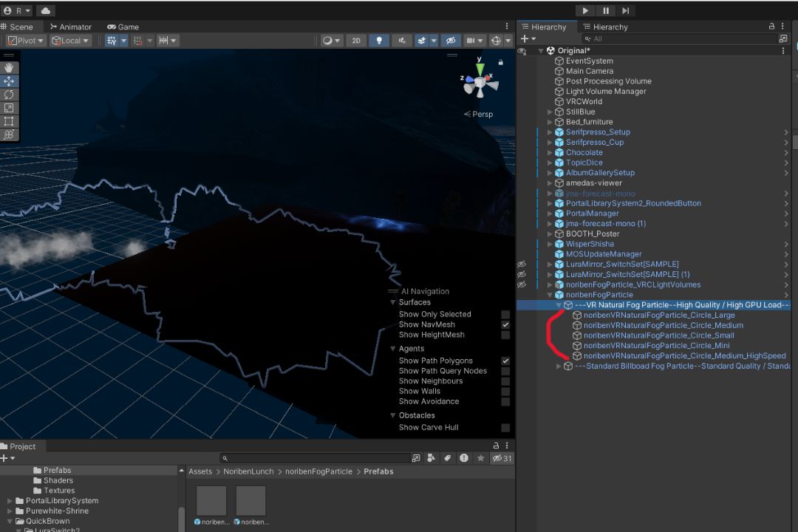Open the cloud services icon
Image resolution: width=798 pixels, height=532 pixels.
(45, 10)
